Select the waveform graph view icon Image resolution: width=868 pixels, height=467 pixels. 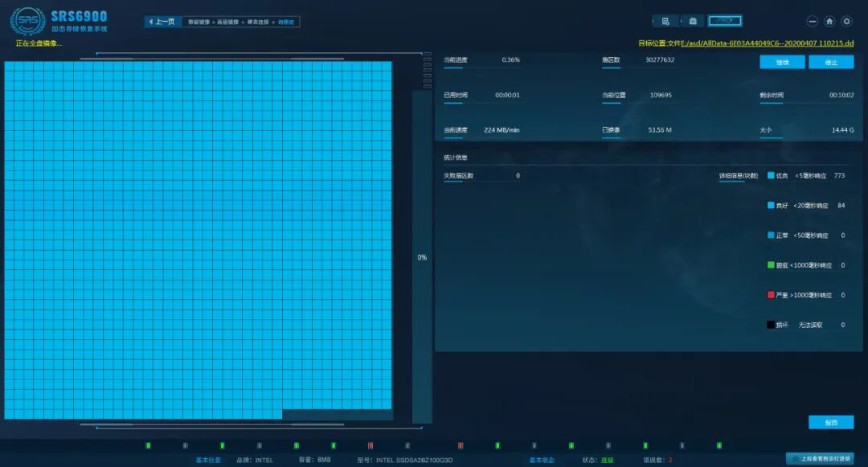(725, 21)
